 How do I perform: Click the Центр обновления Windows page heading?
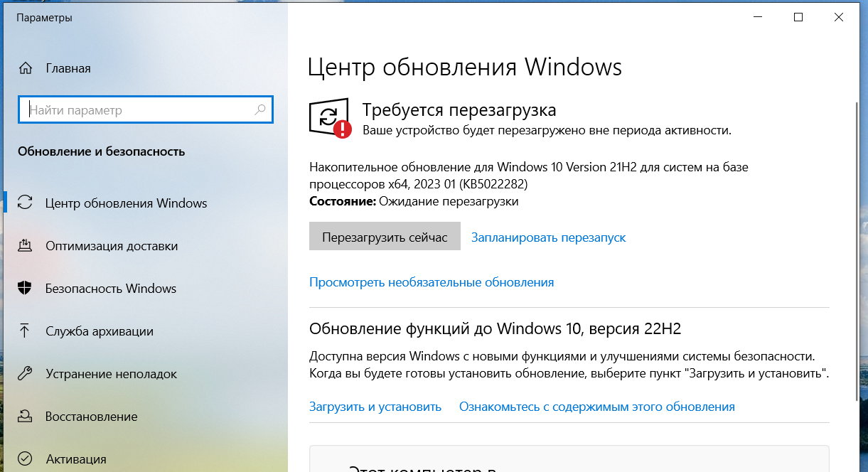point(465,68)
